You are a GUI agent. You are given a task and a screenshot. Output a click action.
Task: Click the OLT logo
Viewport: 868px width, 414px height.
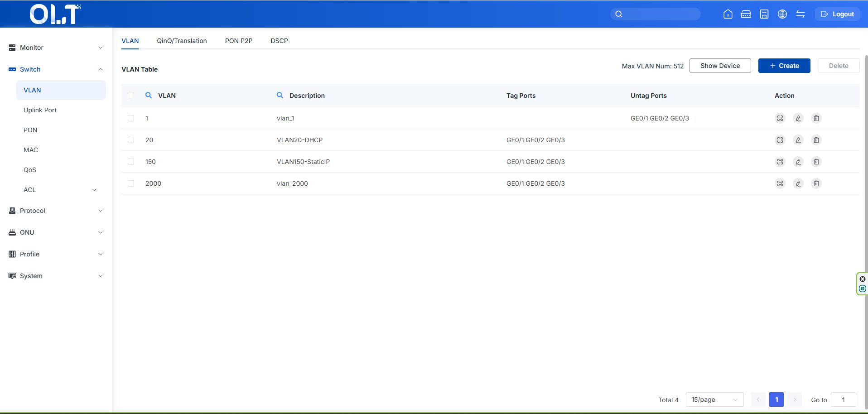[55, 14]
